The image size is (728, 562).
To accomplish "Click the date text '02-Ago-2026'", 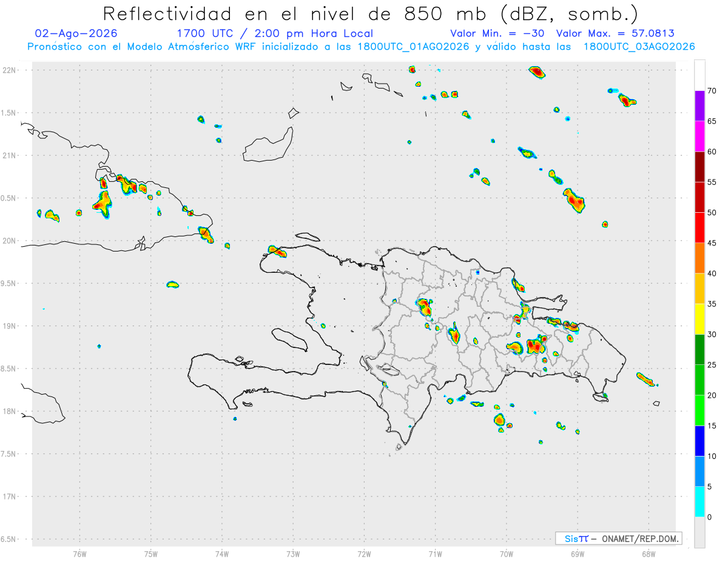I will (x=76, y=33).
